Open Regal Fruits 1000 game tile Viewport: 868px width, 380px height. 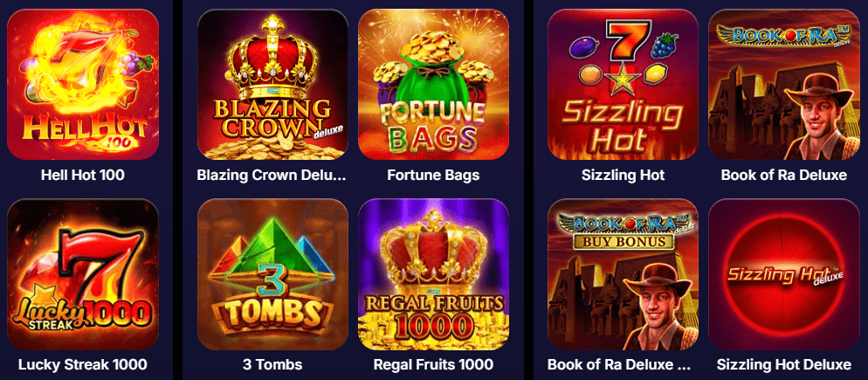pyautogui.click(x=433, y=274)
